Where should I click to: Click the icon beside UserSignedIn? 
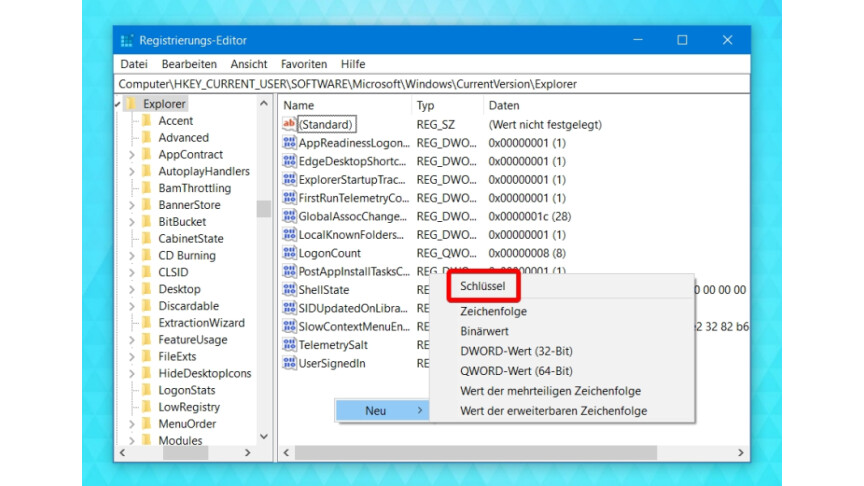[x=289, y=363]
